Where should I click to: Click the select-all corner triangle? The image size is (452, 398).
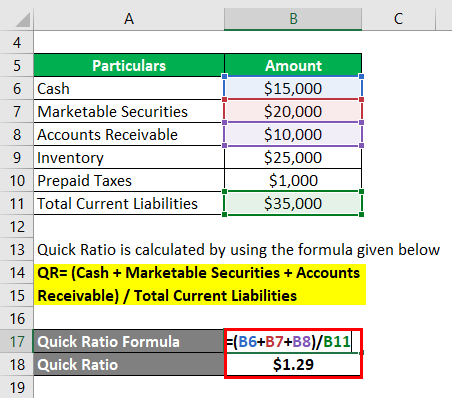pyautogui.click(x=23, y=20)
